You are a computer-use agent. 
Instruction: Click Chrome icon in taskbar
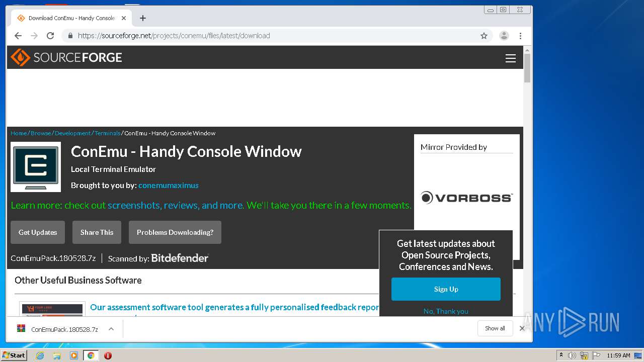tap(91, 355)
